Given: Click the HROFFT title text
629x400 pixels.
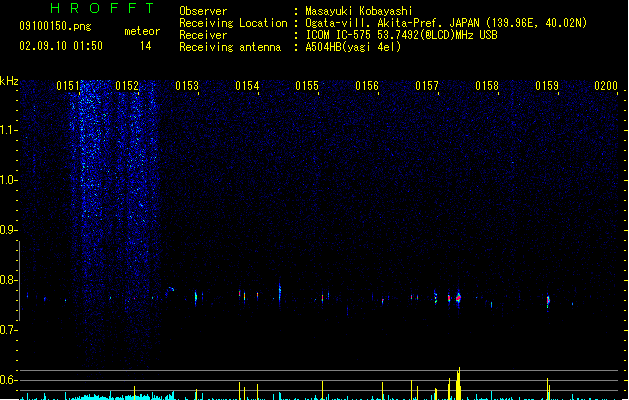Looking at the screenshot, I should [103, 8].
